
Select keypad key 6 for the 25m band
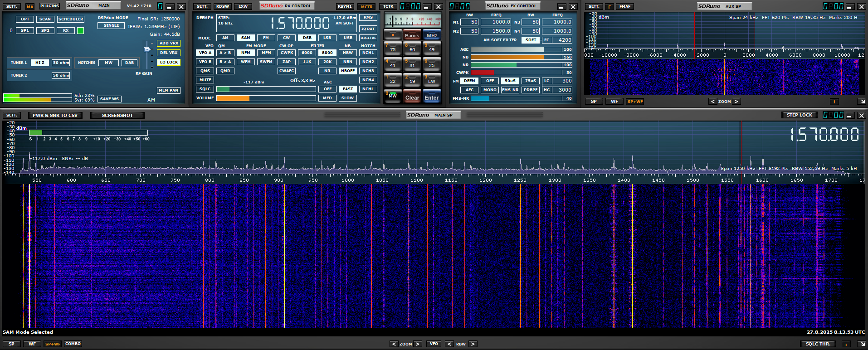[432, 64]
